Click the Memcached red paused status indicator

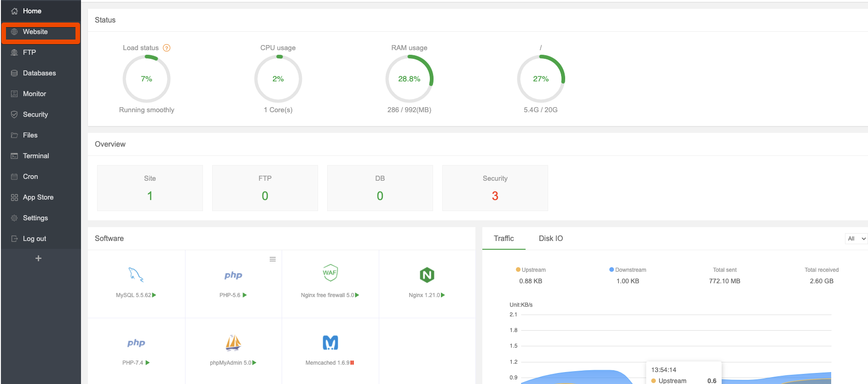tap(352, 363)
